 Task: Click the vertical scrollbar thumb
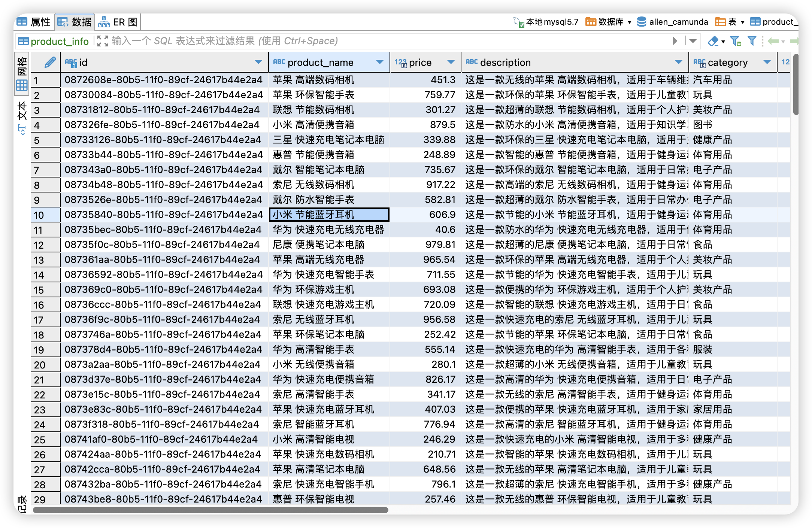click(796, 85)
